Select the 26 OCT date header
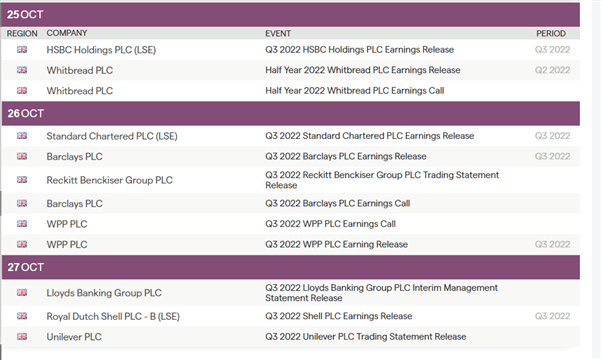The width and height of the screenshot is (602, 360). pos(291,114)
